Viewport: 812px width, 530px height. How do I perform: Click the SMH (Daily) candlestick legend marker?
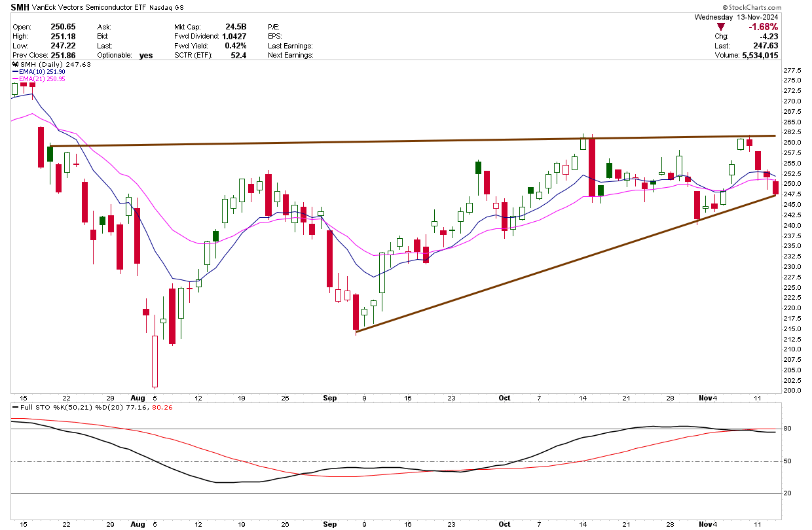point(16,65)
